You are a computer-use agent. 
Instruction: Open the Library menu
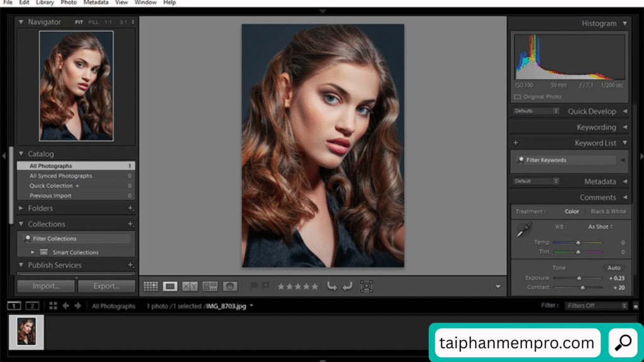(45, 3)
